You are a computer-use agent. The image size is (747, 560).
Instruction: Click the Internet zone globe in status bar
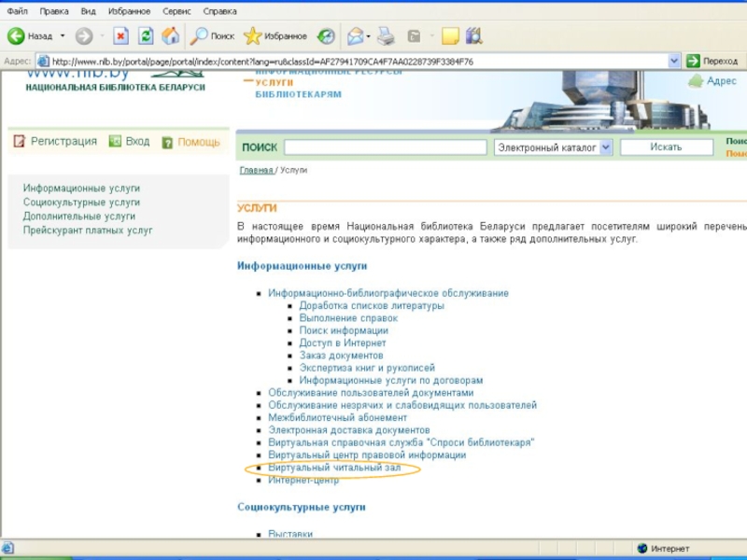[x=642, y=549]
